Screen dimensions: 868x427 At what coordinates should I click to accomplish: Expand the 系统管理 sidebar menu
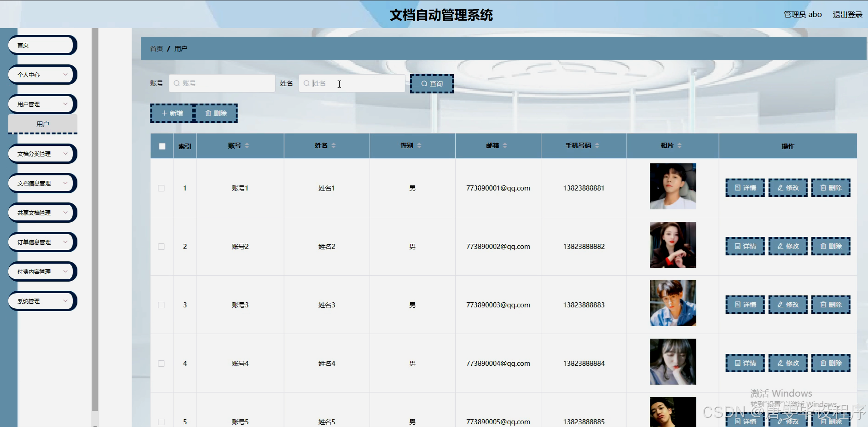[x=42, y=301]
